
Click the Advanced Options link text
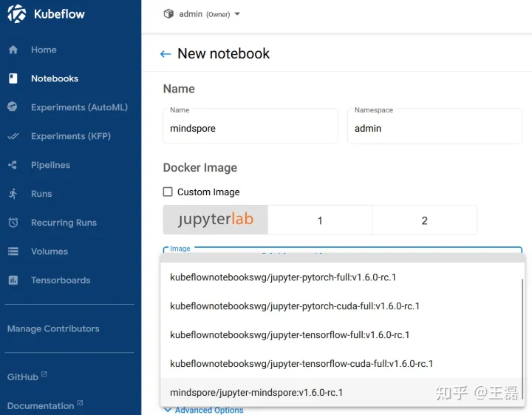[209, 410]
